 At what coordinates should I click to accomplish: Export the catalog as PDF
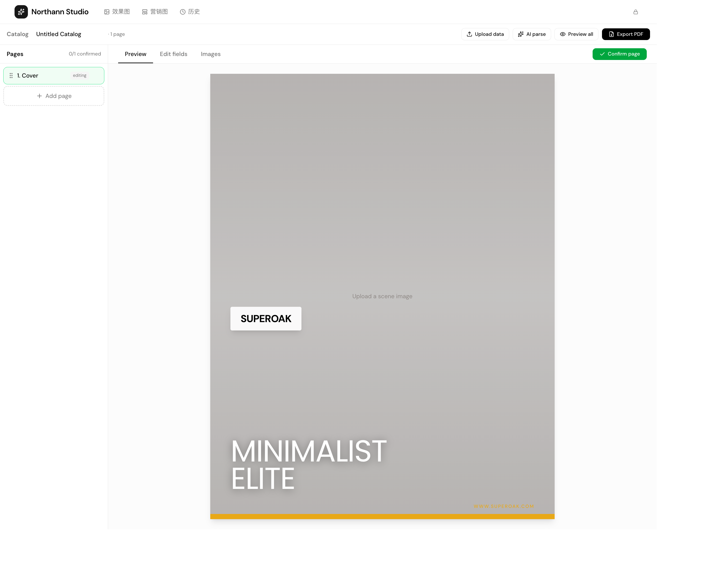point(626,34)
